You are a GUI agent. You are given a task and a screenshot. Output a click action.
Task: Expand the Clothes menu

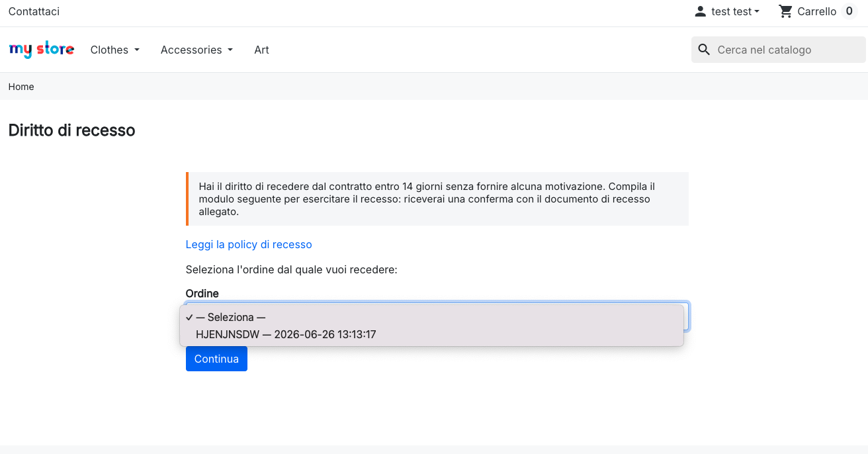coord(115,50)
